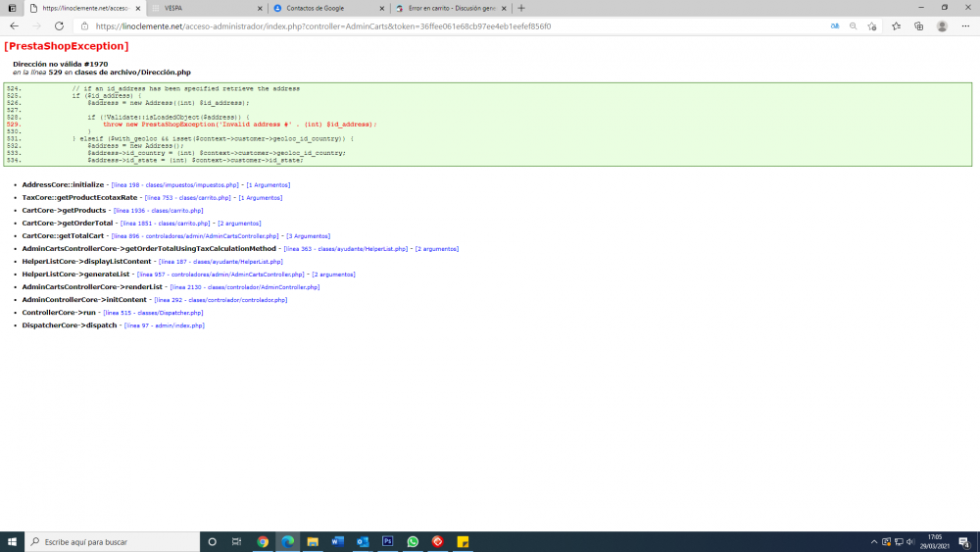Open link línea 1851 clases/carrito.php
Screen dimensions: 980x552
point(165,224)
